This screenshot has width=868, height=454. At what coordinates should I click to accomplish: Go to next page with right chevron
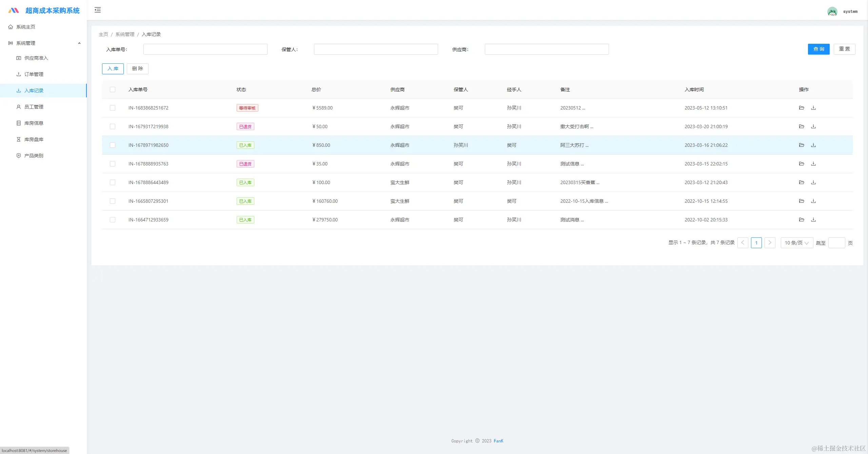[770, 243]
